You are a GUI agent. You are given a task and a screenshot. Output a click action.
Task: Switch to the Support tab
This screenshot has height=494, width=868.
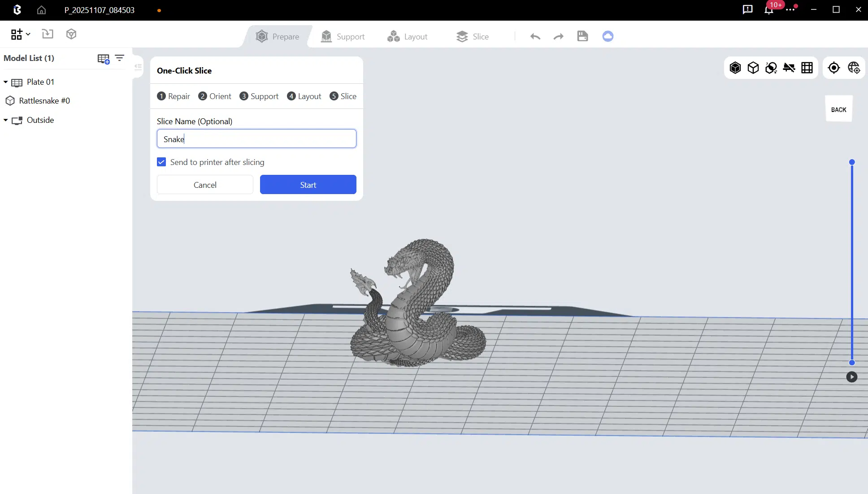click(x=343, y=36)
